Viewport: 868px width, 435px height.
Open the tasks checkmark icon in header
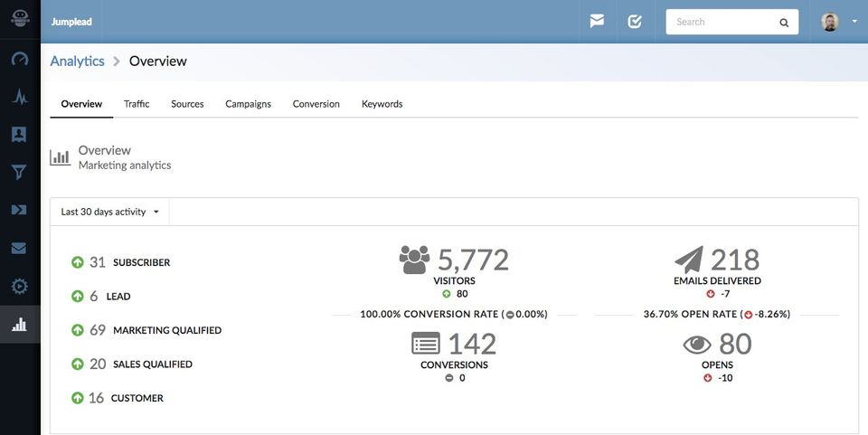[635, 22]
